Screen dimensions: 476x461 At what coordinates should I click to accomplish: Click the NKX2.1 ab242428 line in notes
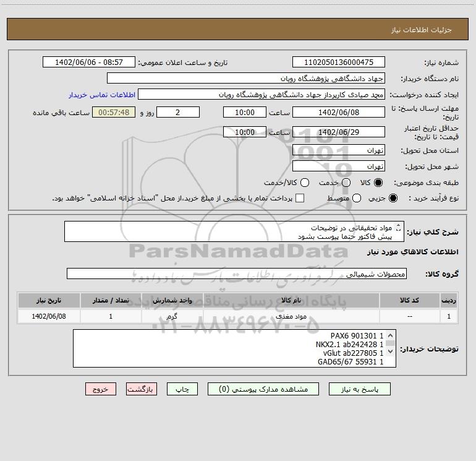point(350,344)
